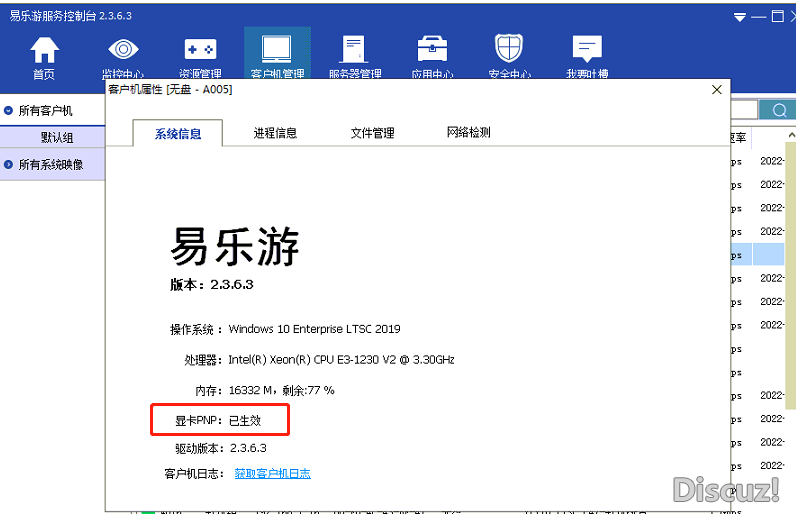Expand 所有客户机 in sidebar
Screen dimensions: 796x514
pos(8,110)
